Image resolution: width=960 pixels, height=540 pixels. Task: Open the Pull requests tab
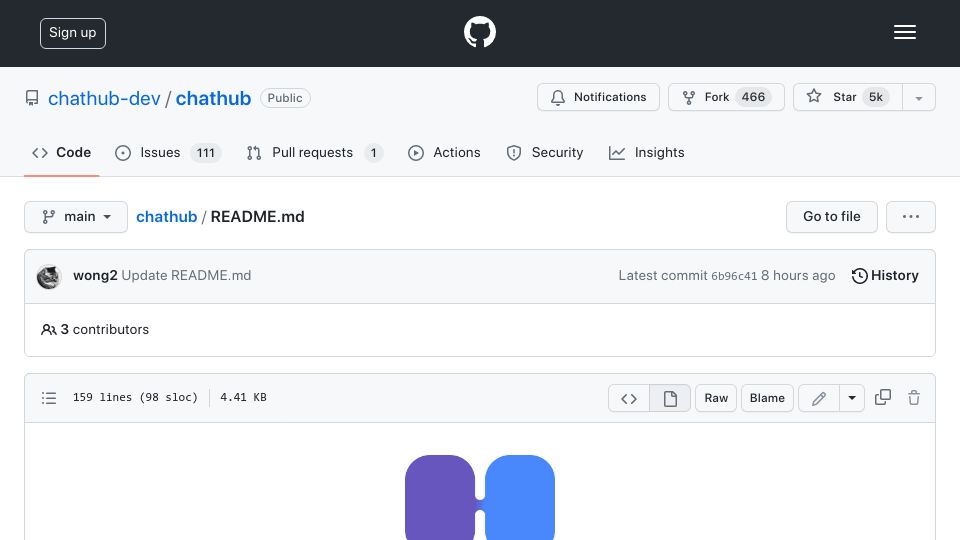[315, 152]
